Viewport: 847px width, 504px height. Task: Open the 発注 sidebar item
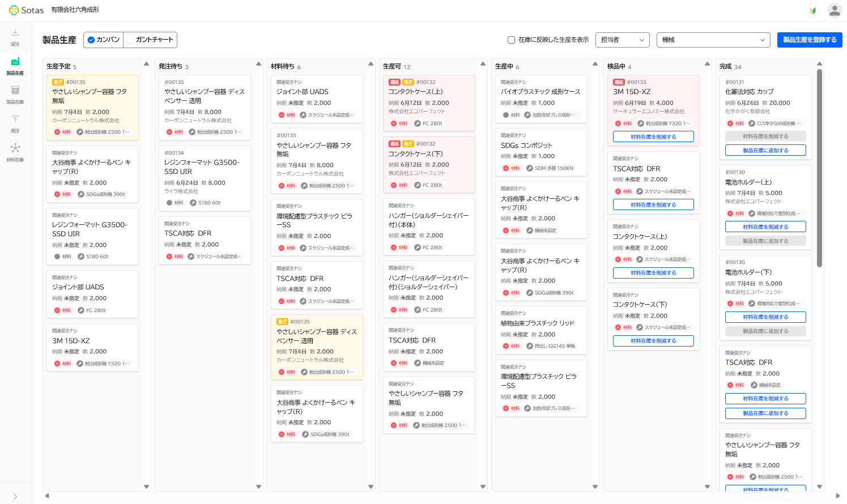pos(15,124)
